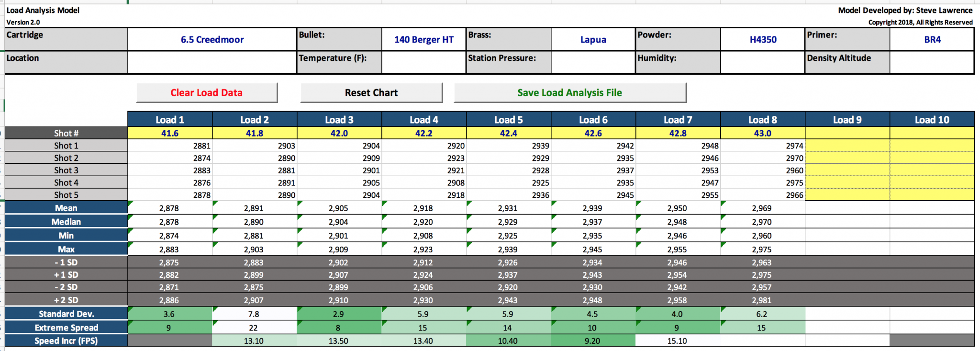Click Model Developed by: Steve Lawrence text
980x351 pixels.
tap(905, 10)
